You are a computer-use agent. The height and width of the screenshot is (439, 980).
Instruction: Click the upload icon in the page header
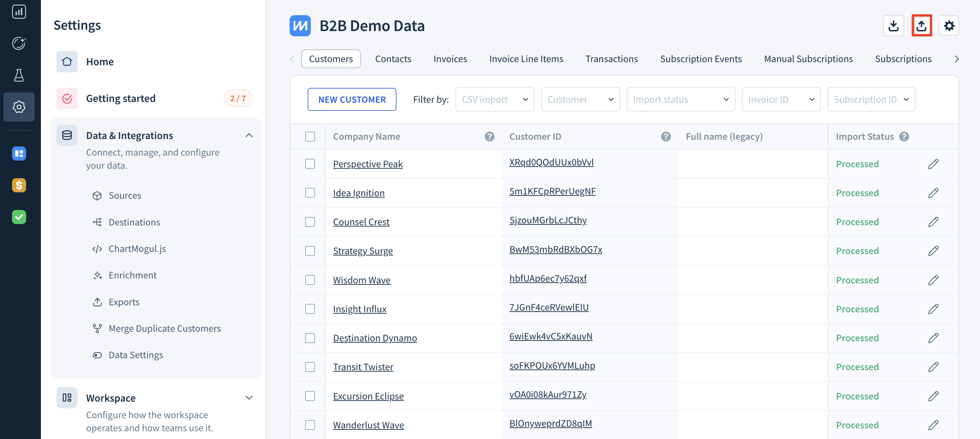[921, 26]
